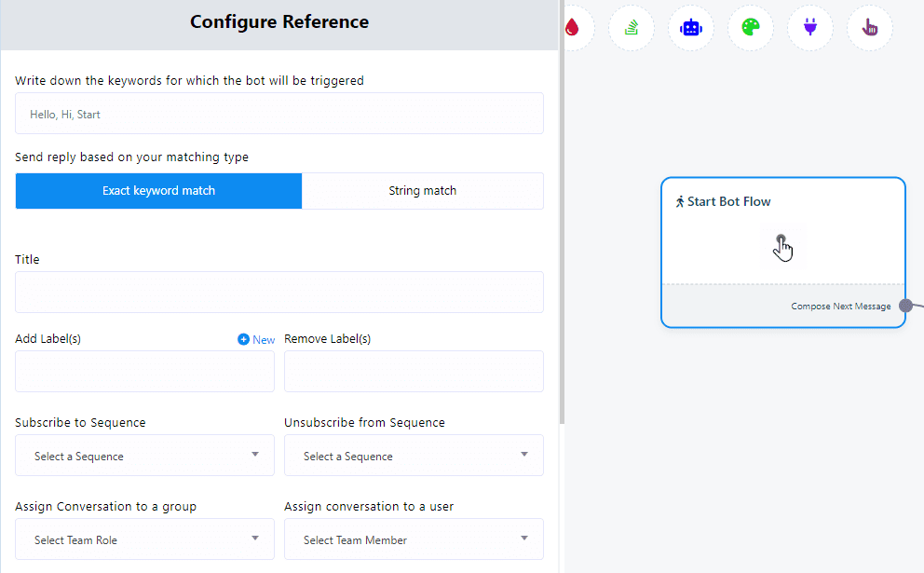The width and height of the screenshot is (924, 573).
Task: Open the green color palette icon
Action: pos(751,28)
